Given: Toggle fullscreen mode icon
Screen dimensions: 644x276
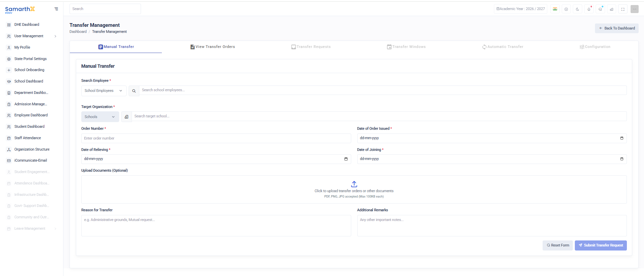Looking at the screenshot, I should point(623,9).
